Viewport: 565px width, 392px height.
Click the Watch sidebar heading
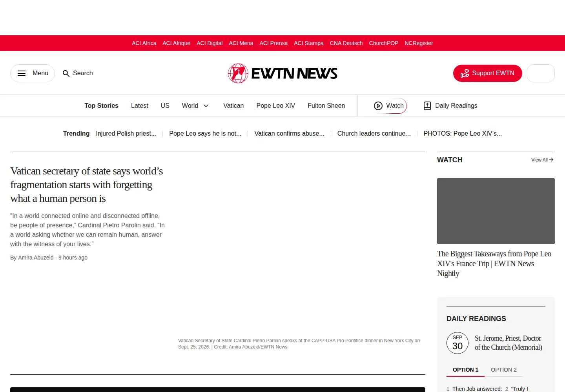[x=450, y=160]
